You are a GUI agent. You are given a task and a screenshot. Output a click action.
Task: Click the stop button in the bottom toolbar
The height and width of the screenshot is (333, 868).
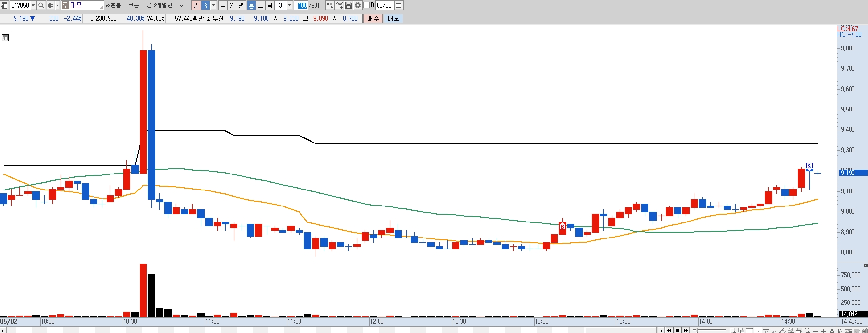[678, 330]
